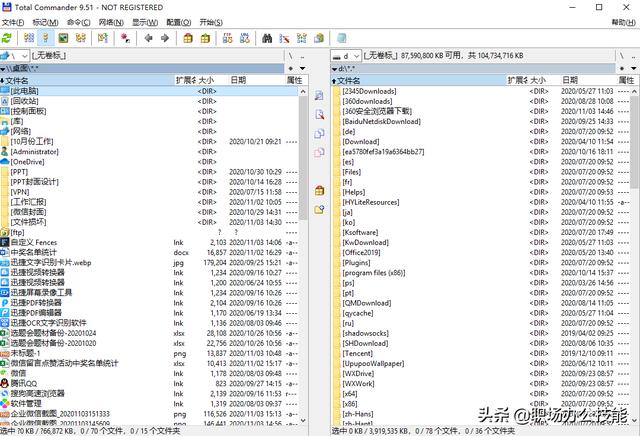Select [OneDrive] folder in left panel
This screenshot has height=436, width=640.
click(x=149, y=162)
